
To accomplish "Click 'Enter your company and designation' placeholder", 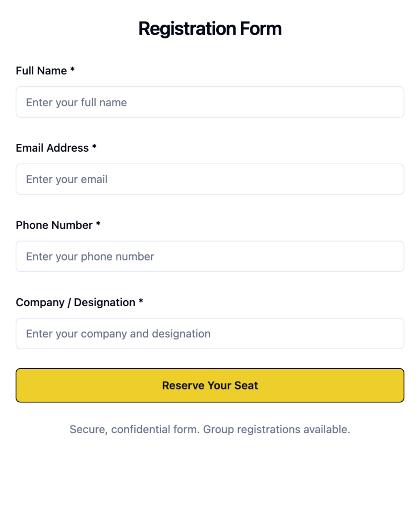I will click(118, 334).
